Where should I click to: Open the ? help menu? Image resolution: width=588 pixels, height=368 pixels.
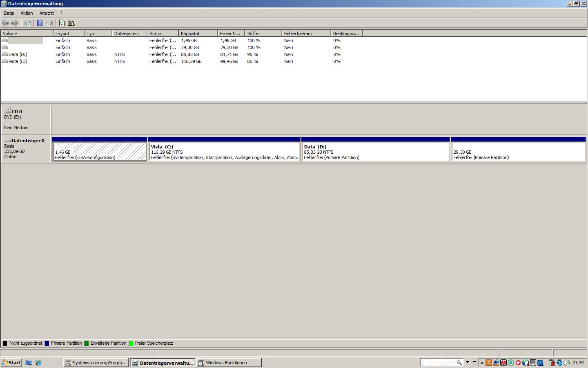(x=61, y=13)
